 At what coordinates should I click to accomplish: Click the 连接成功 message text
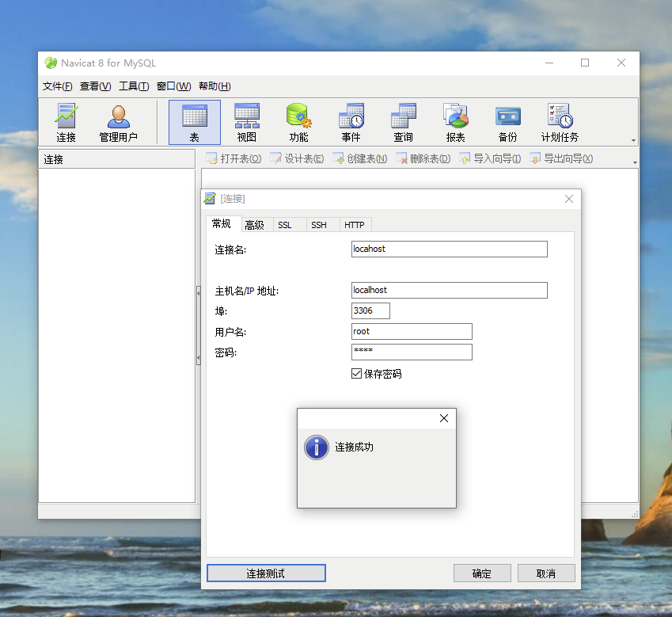point(354,448)
